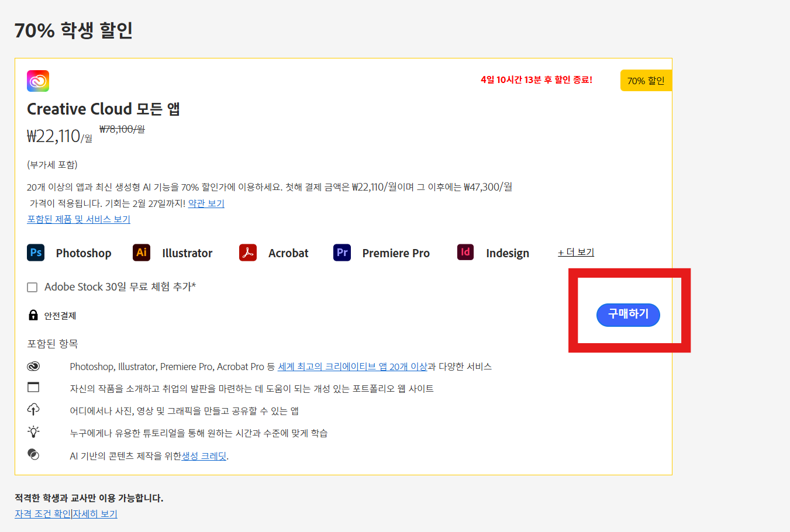790x532 pixels.
Task: Click the (부가세 포함) note
Action: pyautogui.click(x=52, y=165)
